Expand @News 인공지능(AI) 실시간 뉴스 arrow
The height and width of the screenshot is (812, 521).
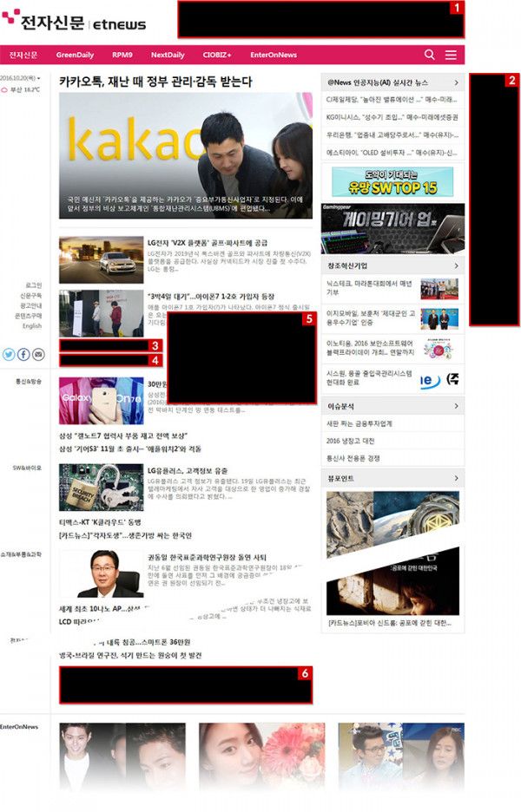point(456,82)
